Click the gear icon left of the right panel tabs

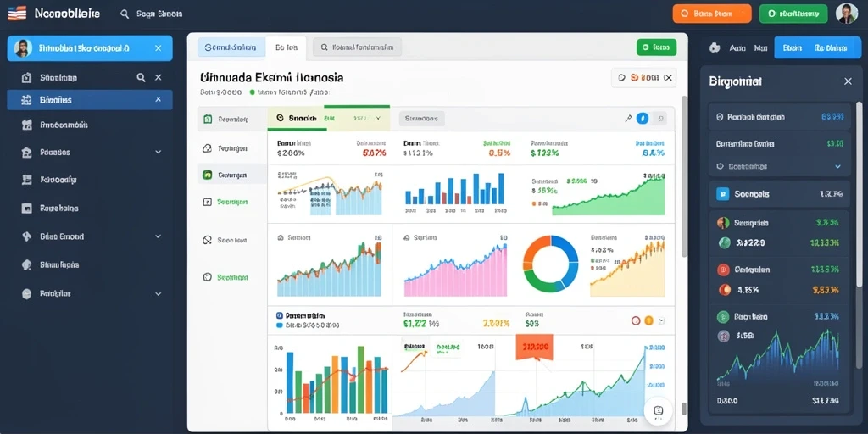click(715, 48)
